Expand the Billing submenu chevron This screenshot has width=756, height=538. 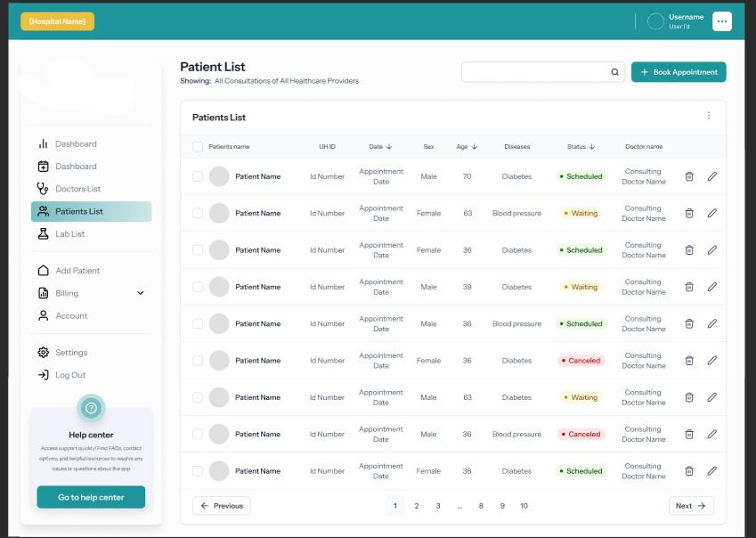[x=140, y=293]
